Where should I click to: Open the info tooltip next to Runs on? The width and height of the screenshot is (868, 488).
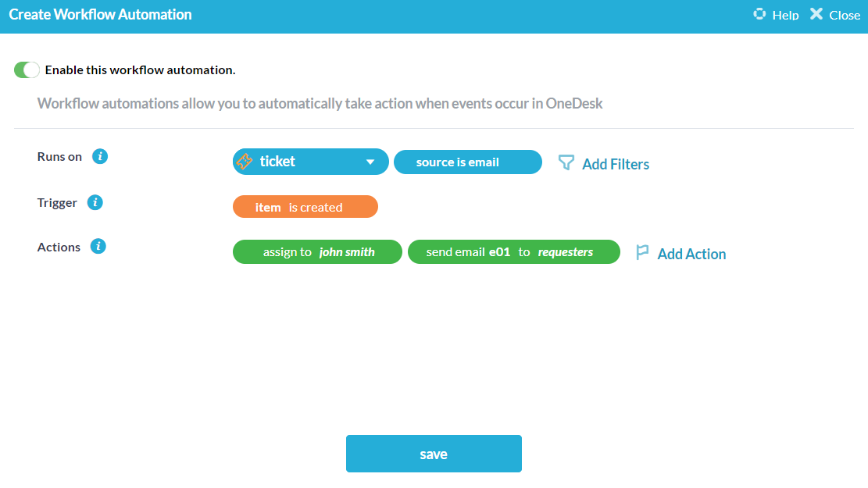pos(99,156)
